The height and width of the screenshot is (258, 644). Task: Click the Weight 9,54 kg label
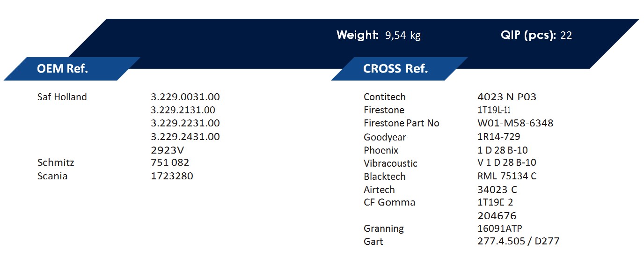point(378,35)
